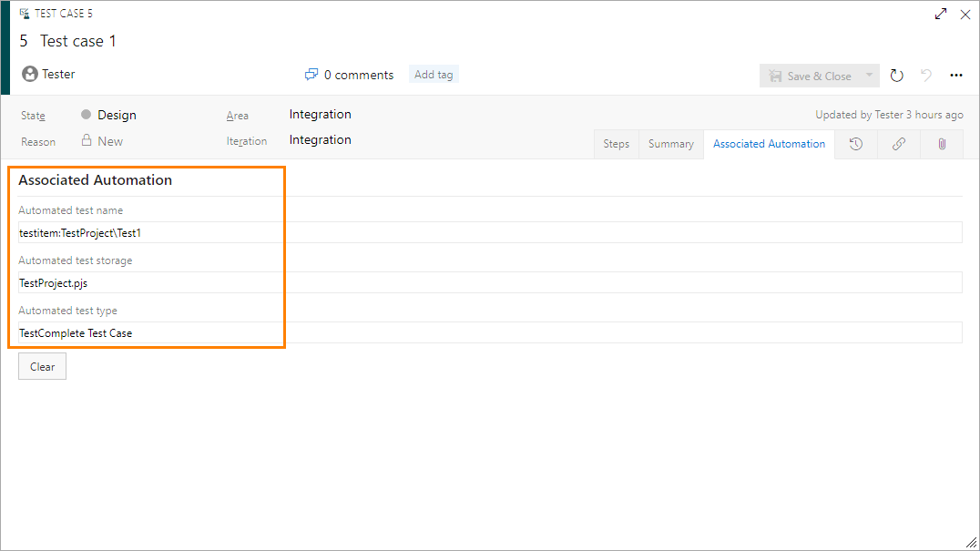The image size is (980, 551).
Task: Refresh the work item
Action: pyautogui.click(x=896, y=75)
